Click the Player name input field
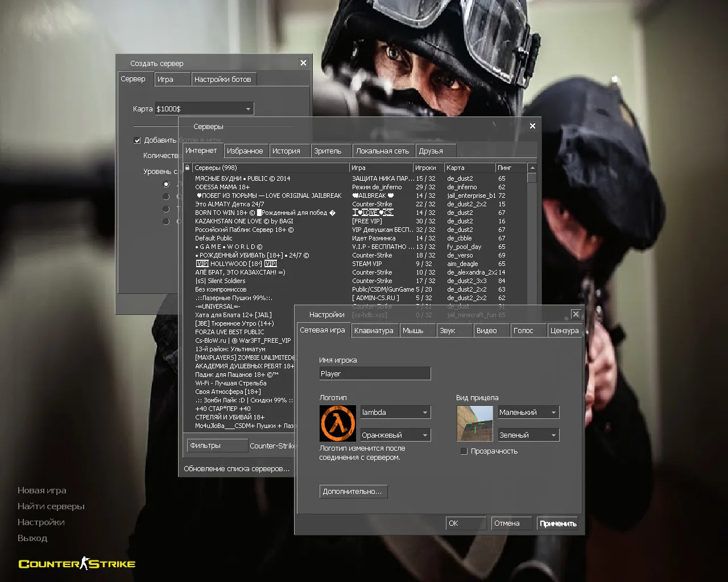The height and width of the screenshot is (582, 728). [374, 373]
